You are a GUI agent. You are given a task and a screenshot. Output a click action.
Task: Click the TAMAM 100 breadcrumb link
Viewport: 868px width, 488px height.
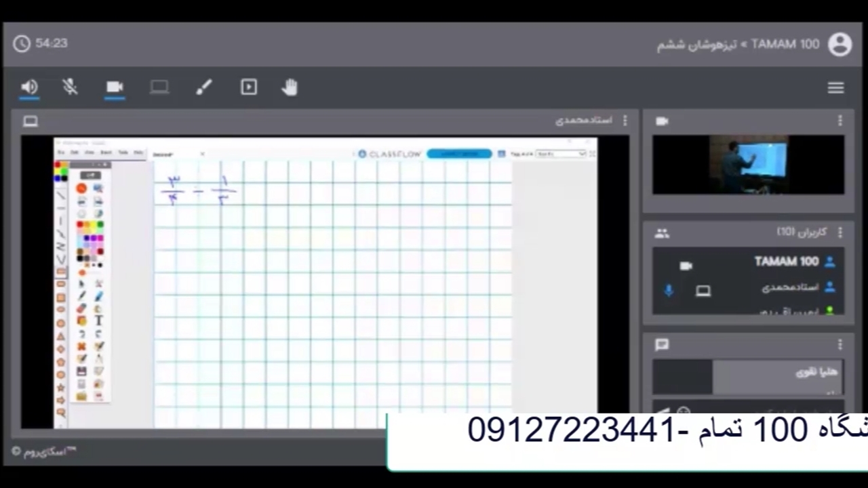[x=785, y=44]
